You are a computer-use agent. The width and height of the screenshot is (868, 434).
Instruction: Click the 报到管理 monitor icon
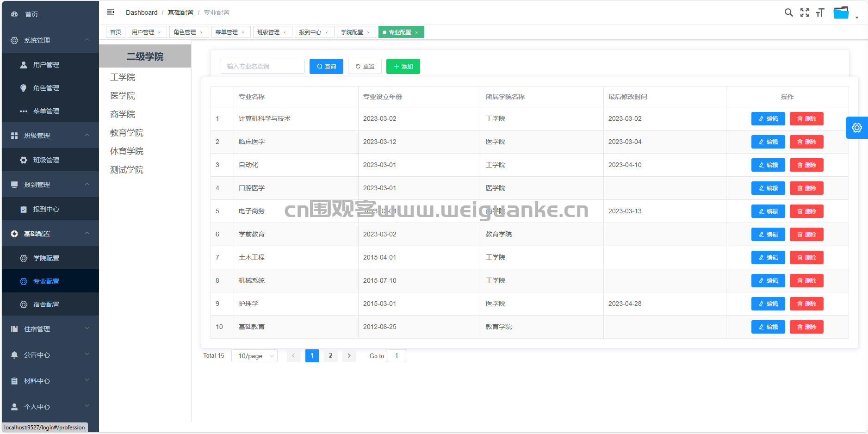tap(14, 185)
